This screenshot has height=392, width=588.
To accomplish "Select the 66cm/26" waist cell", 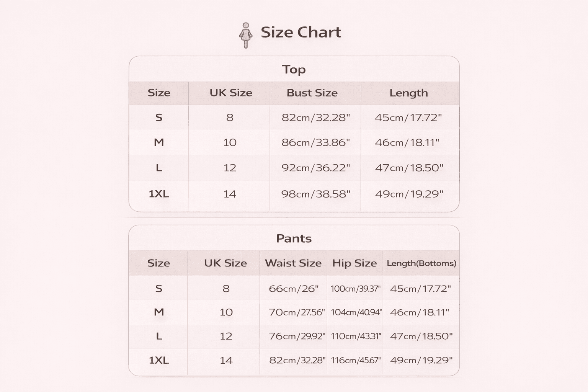I will 294,288.
